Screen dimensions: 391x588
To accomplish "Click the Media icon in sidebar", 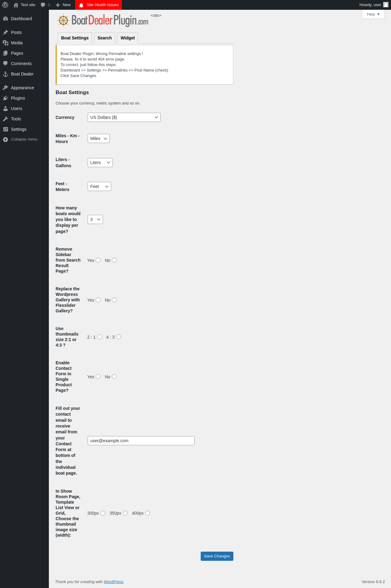I will coord(5,43).
